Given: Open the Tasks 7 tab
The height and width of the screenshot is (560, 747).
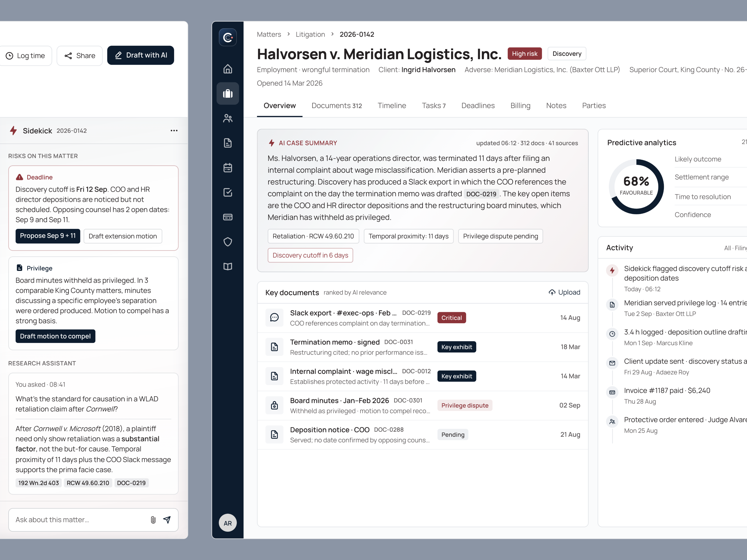Looking at the screenshot, I should click(434, 106).
